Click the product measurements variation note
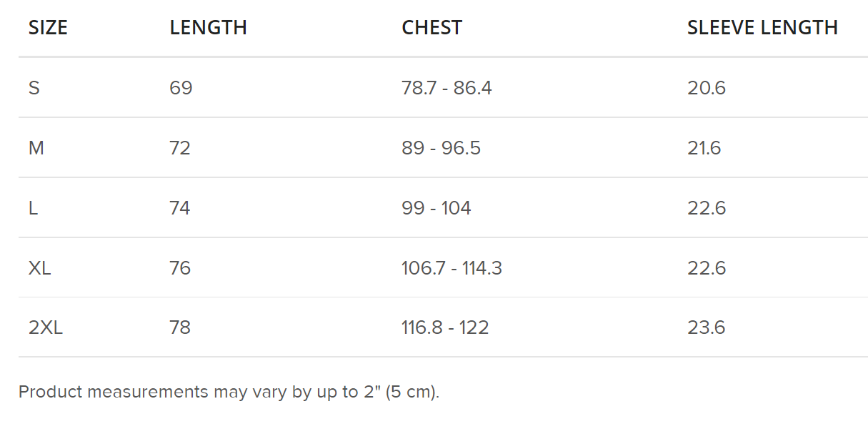The image size is (868, 434). (229, 392)
